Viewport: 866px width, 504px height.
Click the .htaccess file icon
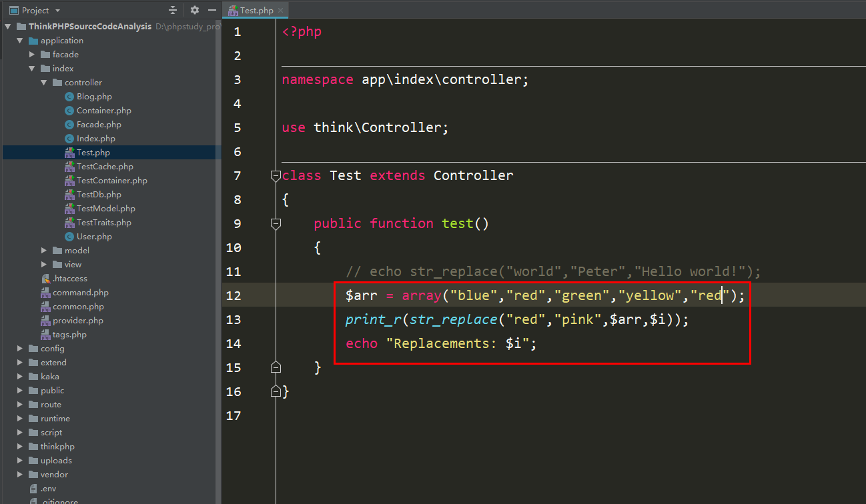click(46, 279)
